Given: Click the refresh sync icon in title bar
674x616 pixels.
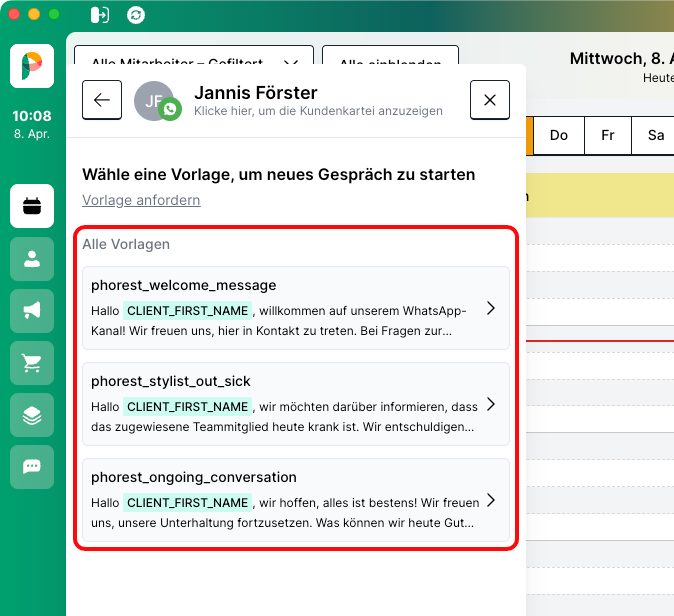Looking at the screenshot, I should [136, 15].
